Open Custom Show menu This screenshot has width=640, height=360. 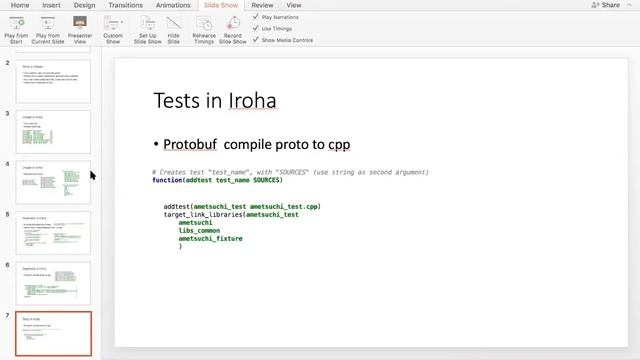(113, 30)
